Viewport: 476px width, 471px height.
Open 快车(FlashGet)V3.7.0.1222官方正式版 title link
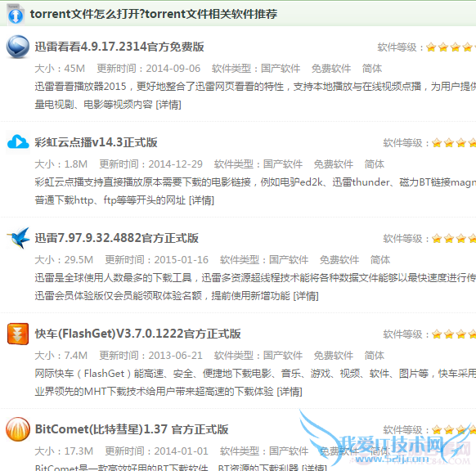[x=138, y=334]
